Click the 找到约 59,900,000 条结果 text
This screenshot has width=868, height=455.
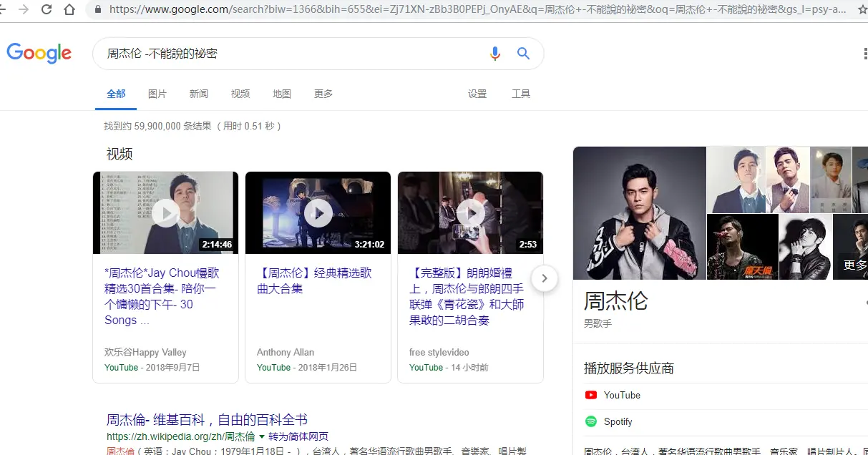click(x=158, y=126)
